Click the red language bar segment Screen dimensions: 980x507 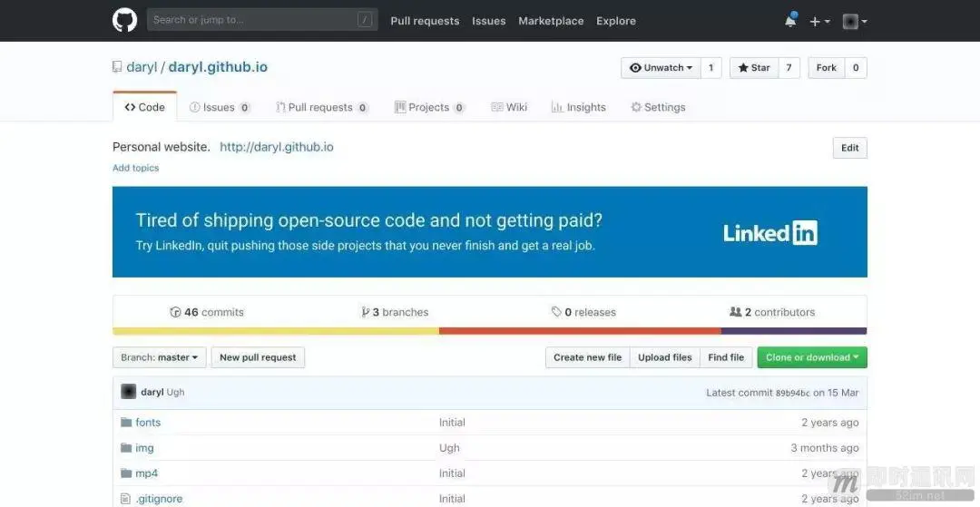click(x=580, y=331)
